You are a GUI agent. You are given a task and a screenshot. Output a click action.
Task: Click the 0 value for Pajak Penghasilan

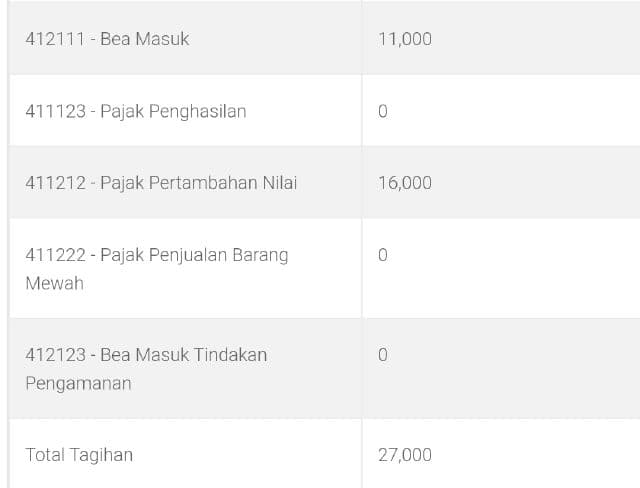(383, 111)
